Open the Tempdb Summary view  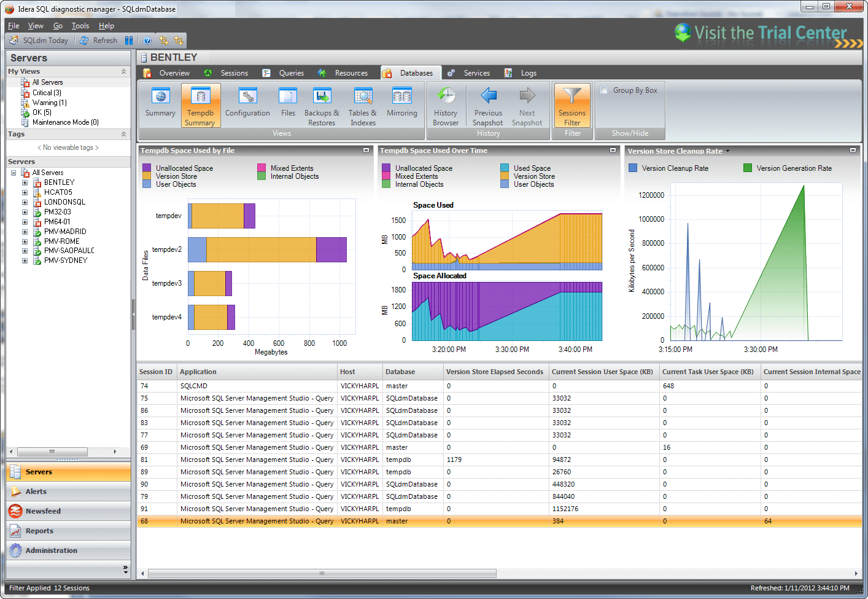[x=201, y=104]
